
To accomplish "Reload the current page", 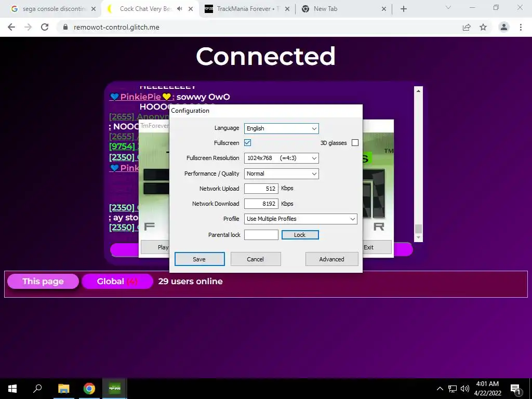I will pyautogui.click(x=45, y=27).
